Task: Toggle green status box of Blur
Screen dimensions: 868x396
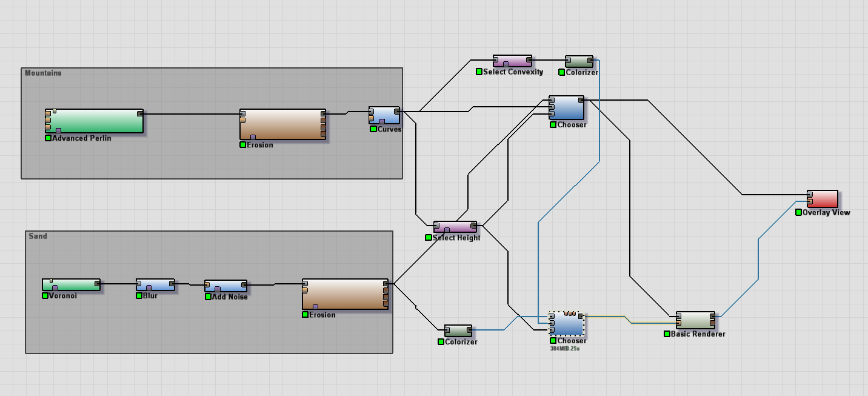Action: click(139, 296)
